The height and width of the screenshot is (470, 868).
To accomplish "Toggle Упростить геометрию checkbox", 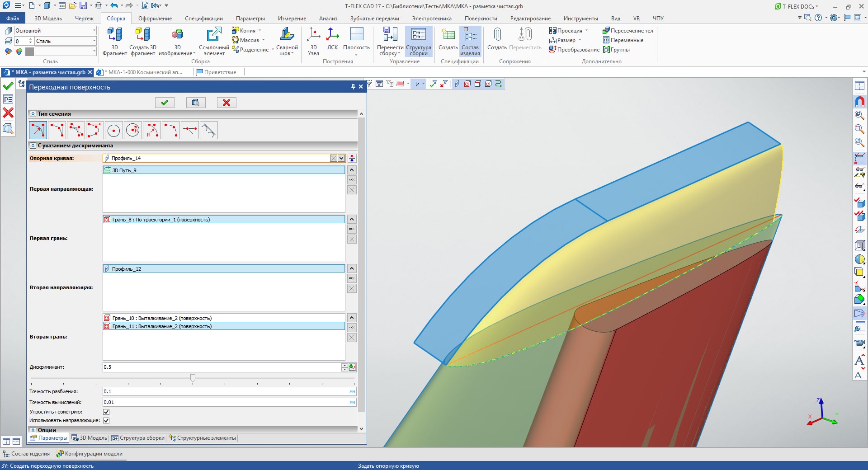I will point(106,412).
